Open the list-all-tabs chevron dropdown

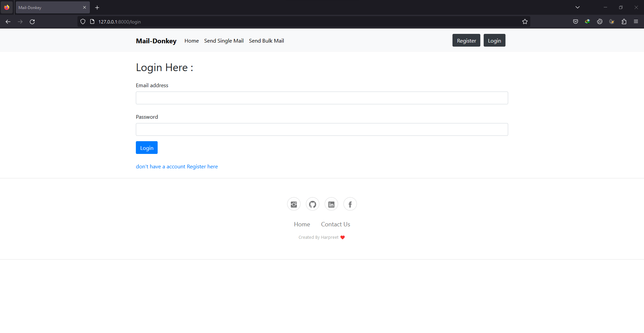[x=578, y=7]
